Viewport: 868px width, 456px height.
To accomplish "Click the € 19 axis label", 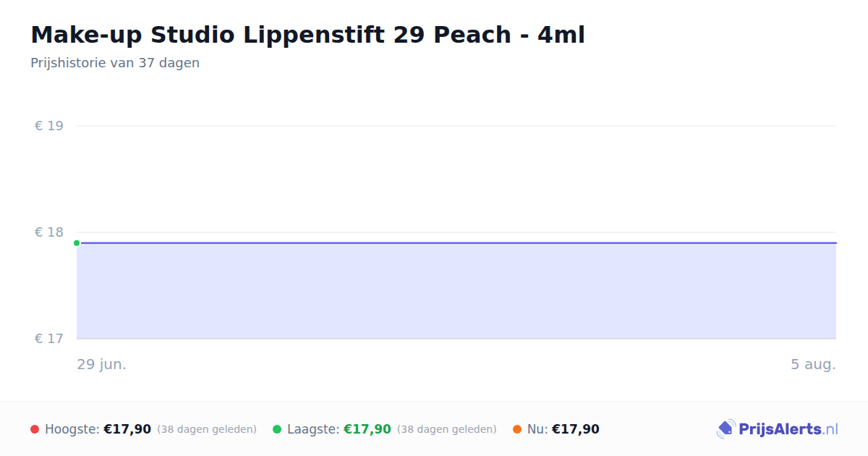I will tap(49, 126).
